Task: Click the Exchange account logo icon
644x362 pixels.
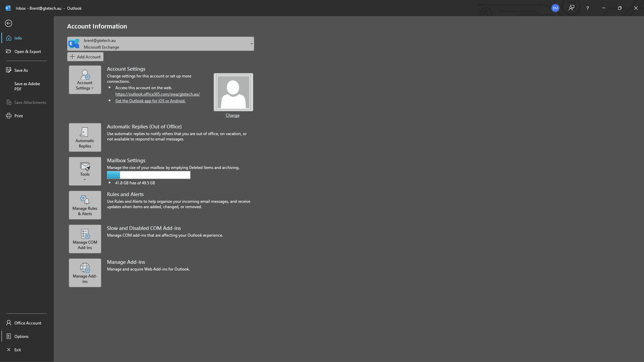Action: [x=74, y=44]
